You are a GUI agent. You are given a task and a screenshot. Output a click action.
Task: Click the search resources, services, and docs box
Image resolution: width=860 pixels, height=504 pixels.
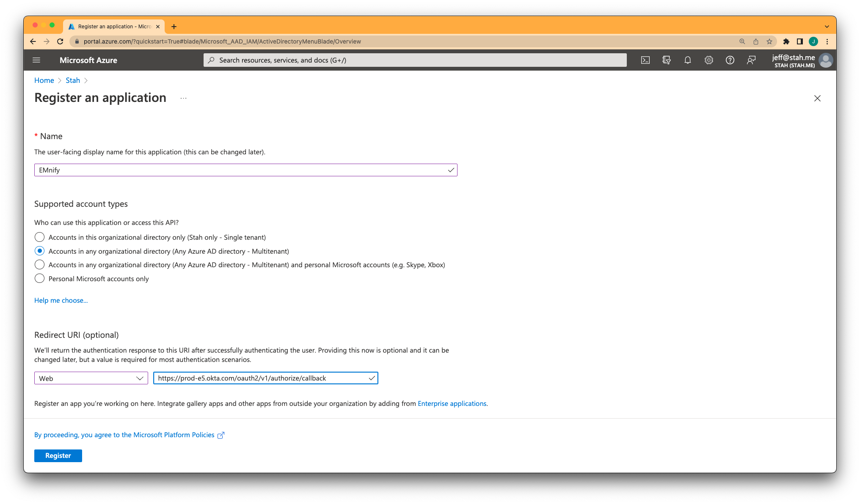point(415,60)
